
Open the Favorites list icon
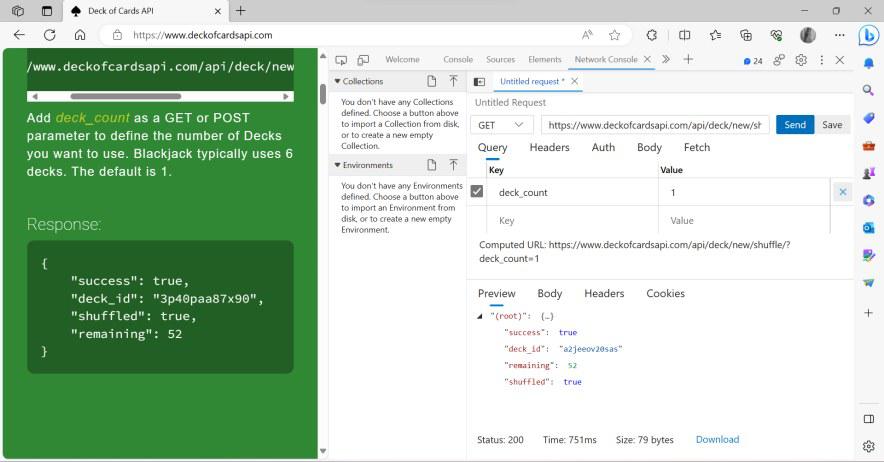[x=715, y=35]
